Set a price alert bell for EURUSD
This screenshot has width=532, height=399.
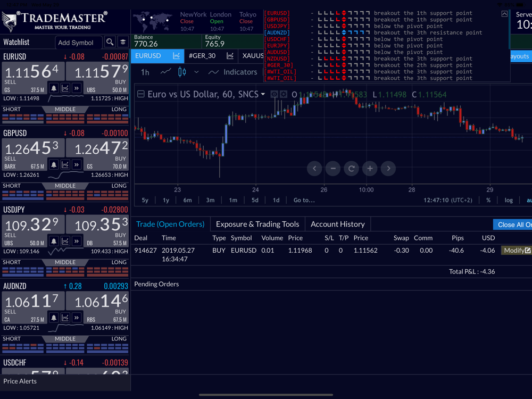54,88
